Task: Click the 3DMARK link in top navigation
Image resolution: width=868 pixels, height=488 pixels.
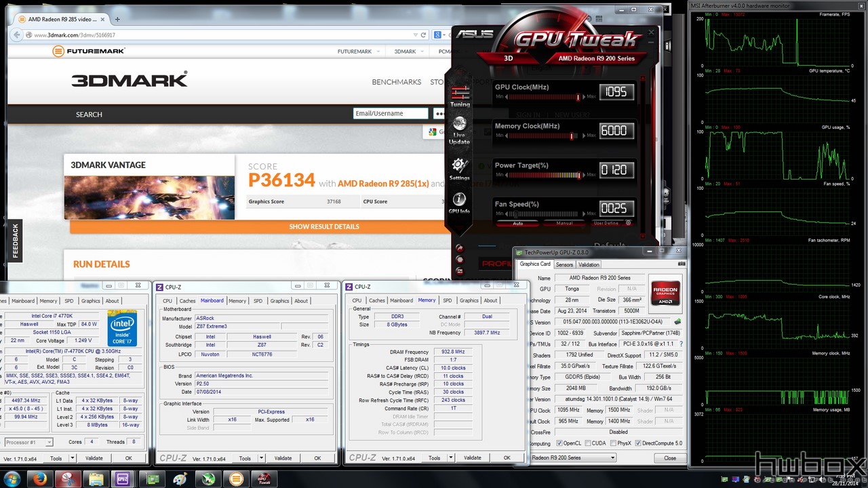Action: (405, 52)
